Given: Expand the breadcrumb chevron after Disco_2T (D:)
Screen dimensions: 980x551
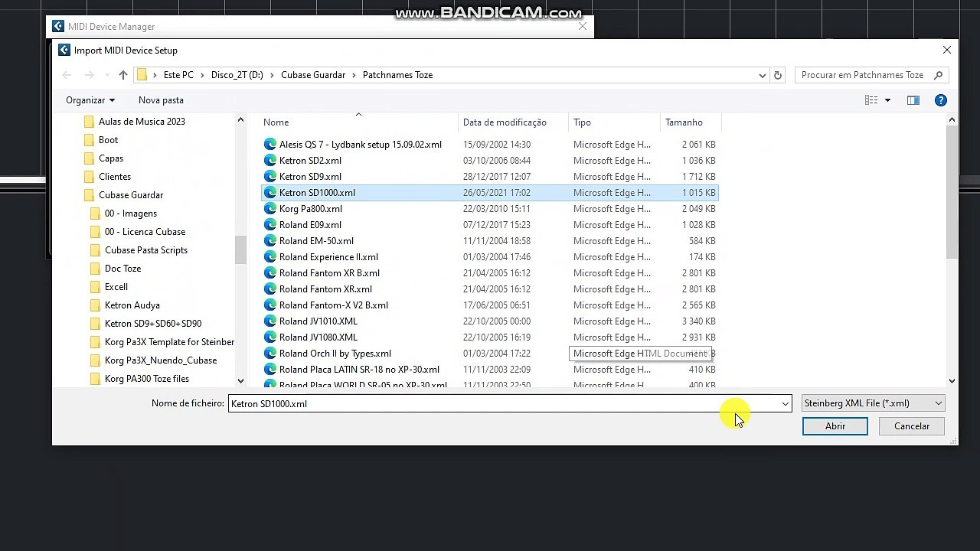Looking at the screenshot, I should pos(272,75).
